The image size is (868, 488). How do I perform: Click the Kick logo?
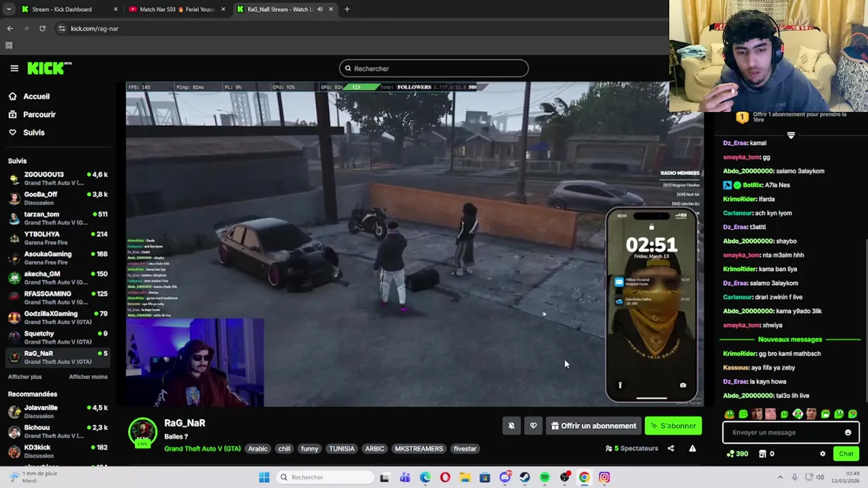click(49, 68)
